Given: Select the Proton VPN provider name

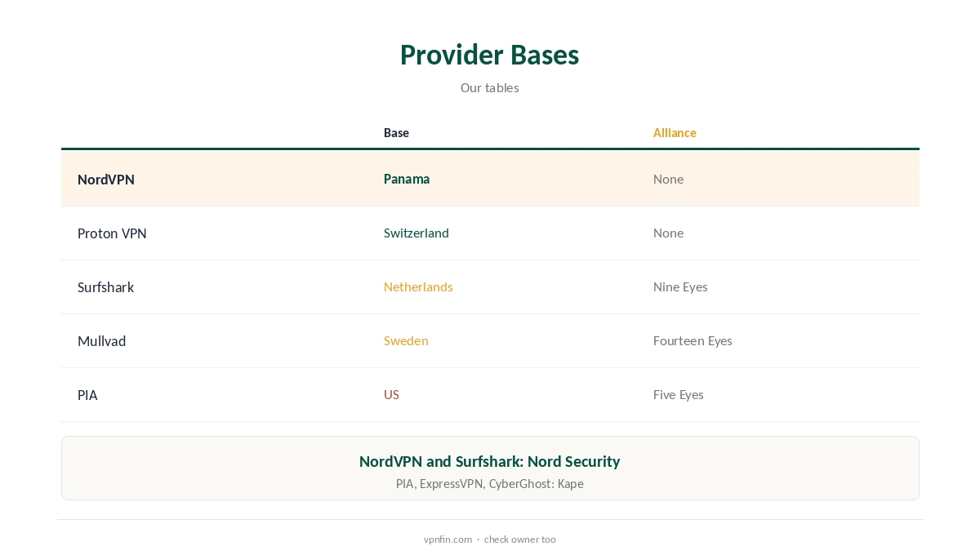Looking at the screenshot, I should (112, 233).
